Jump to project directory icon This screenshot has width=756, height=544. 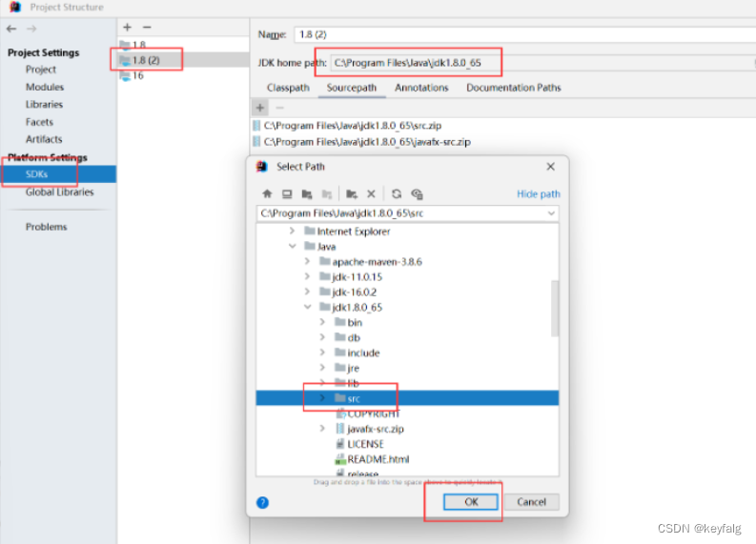[x=307, y=193]
